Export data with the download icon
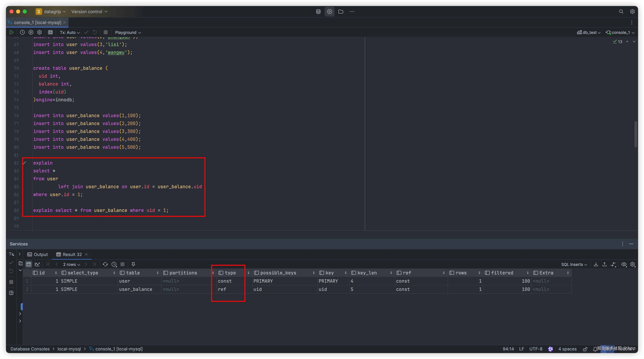The height and width of the screenshot is (359, 644). tap(596, 264)
